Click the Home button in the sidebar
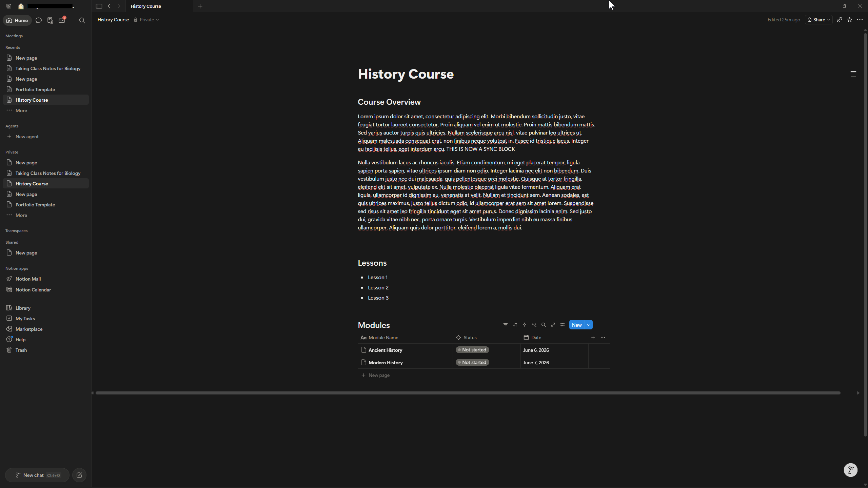 (x=17, y=20)
